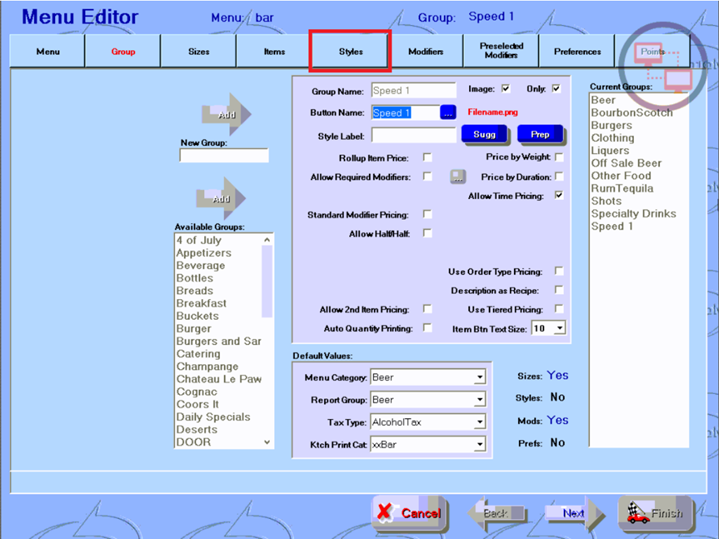Enable Rollup Item Price checkbox
Viewport: 719px width, 539px height.
pyautogui.click(x=427, y=157)
